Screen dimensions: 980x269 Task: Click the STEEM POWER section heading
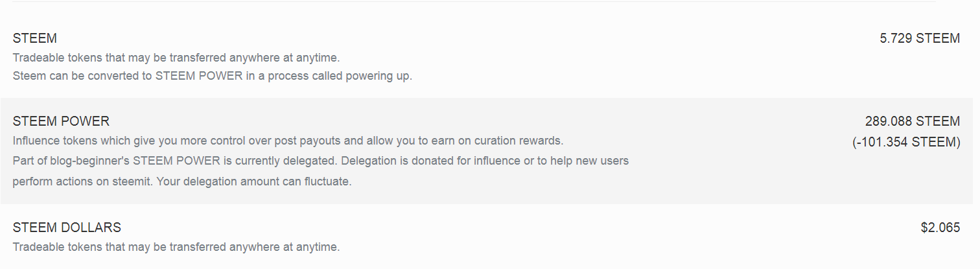(x=61, y=121)
